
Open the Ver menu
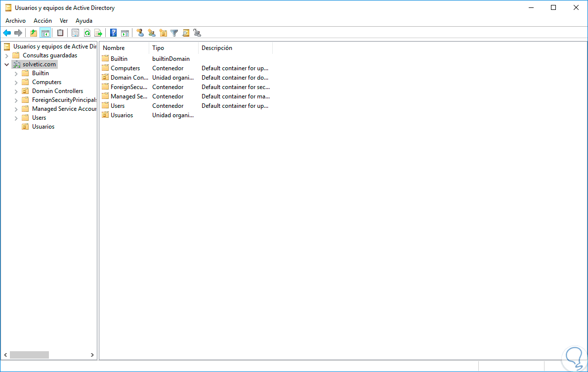[x=64, y=21]
